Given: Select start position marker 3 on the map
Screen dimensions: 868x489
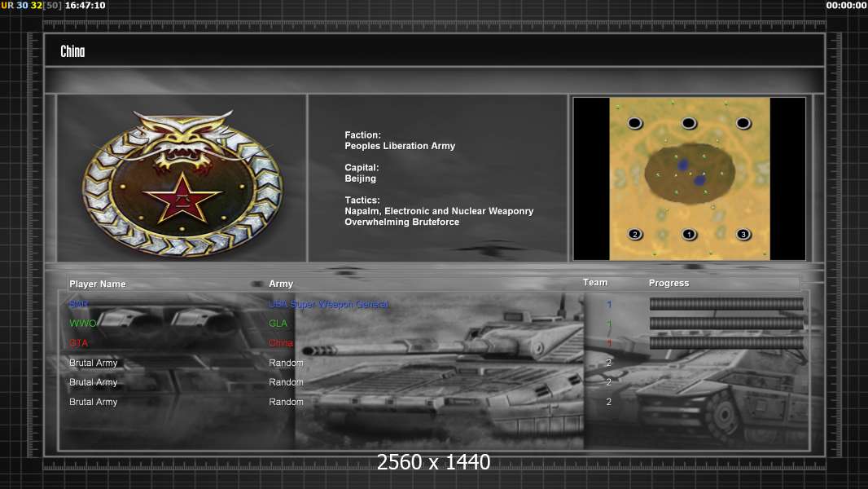Looking at the screenshot, I should (x=743, y=234).
